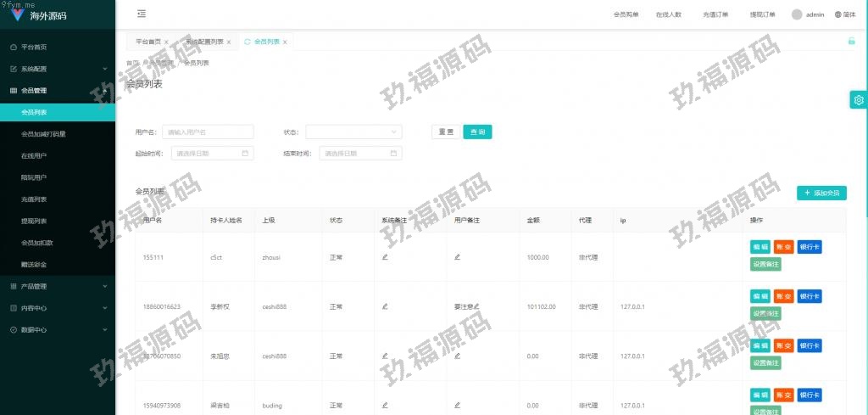This screenshot has height=415, width=868.
Task: Edit user remark pencil for user 155111
Action: [x=458, y=256]
